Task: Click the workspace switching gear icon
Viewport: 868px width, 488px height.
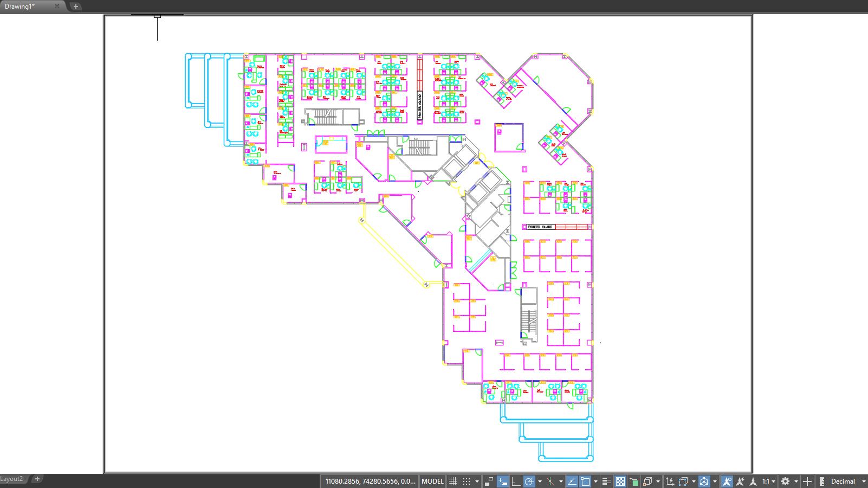Action: coord(785,481)
